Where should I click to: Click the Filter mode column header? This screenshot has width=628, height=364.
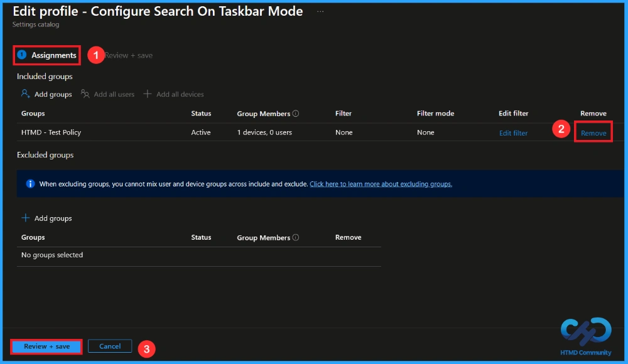(435, 114)
